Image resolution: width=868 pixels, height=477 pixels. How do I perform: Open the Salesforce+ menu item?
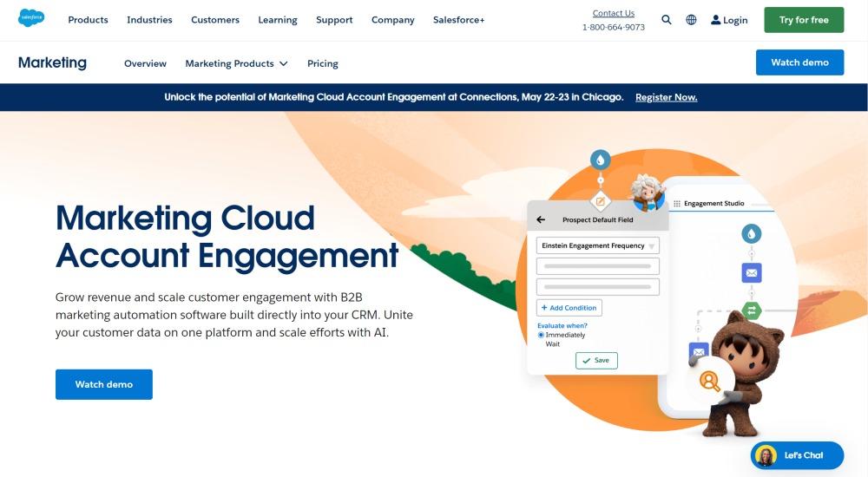tap(459, 20)
